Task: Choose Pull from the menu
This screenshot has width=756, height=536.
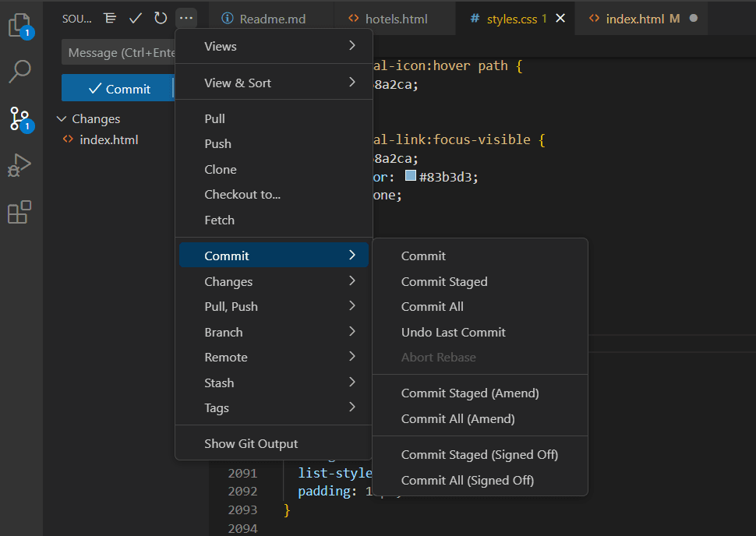Action: pos(274,118)
